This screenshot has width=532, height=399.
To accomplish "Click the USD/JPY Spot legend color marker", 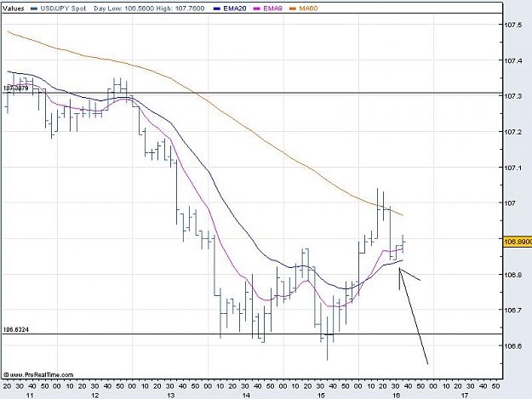I will [x=34, y=9].
